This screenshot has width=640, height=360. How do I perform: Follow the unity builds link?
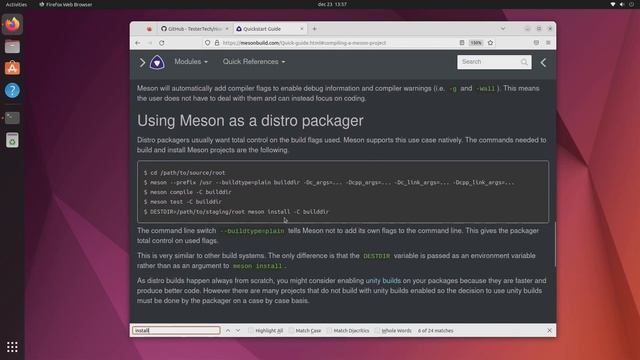[x=383, y=281]
